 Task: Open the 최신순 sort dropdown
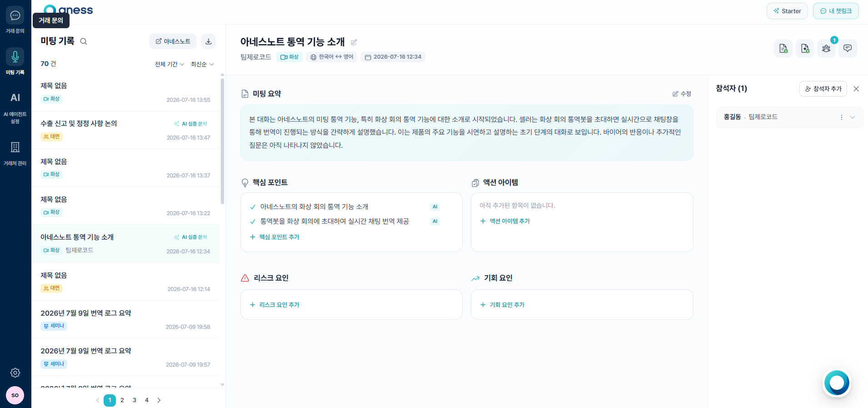pos(202,64)
